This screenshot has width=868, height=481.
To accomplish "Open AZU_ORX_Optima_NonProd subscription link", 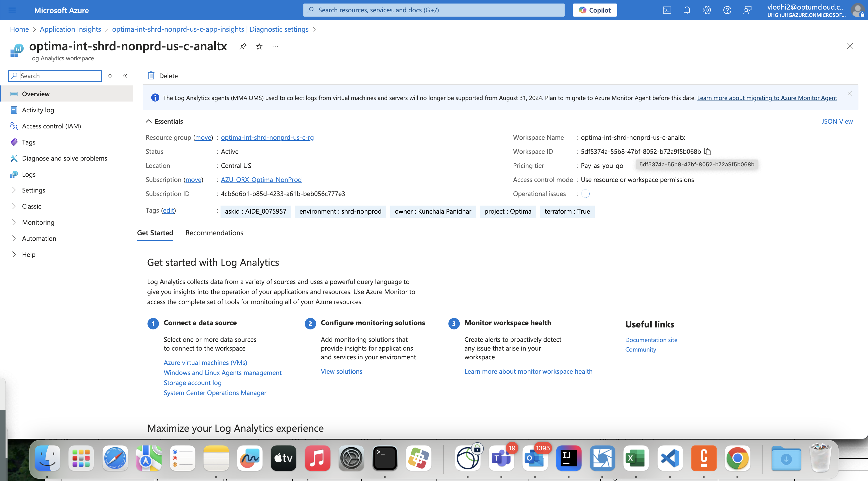I will point(261,180).
